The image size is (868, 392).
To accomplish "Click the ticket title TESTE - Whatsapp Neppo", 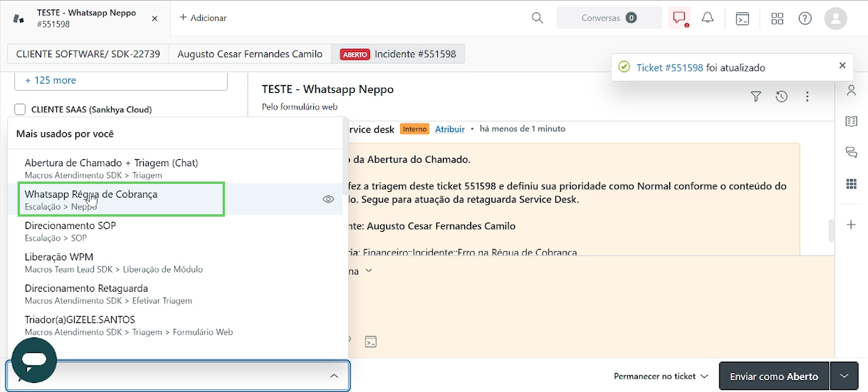I will tap(328, 89).
